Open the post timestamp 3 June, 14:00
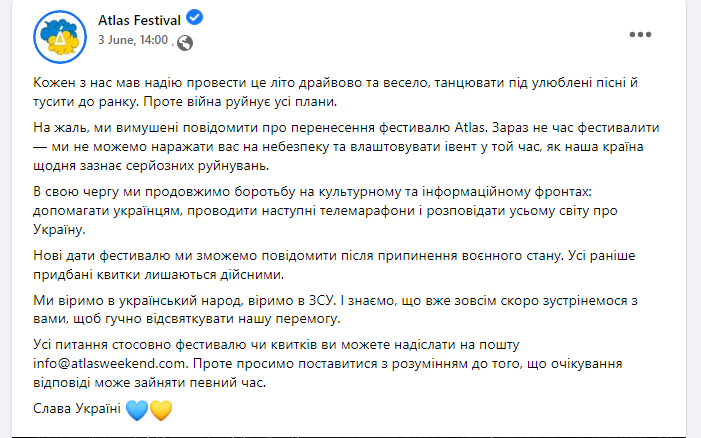This screenshot has width=701, height=438. 133,40
